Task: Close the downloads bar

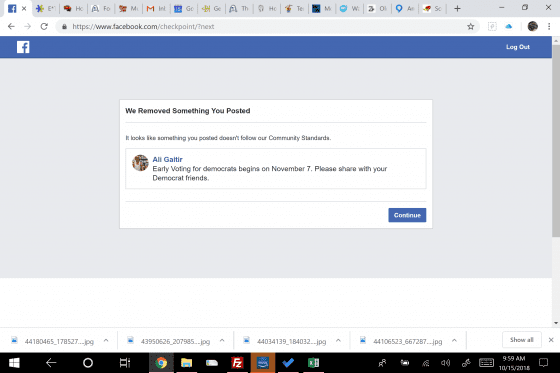Action: pos(551,340)
